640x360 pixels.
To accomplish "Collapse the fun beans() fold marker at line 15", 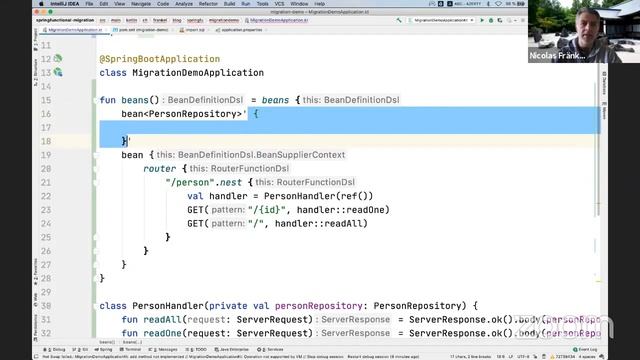I will (96, 100).
